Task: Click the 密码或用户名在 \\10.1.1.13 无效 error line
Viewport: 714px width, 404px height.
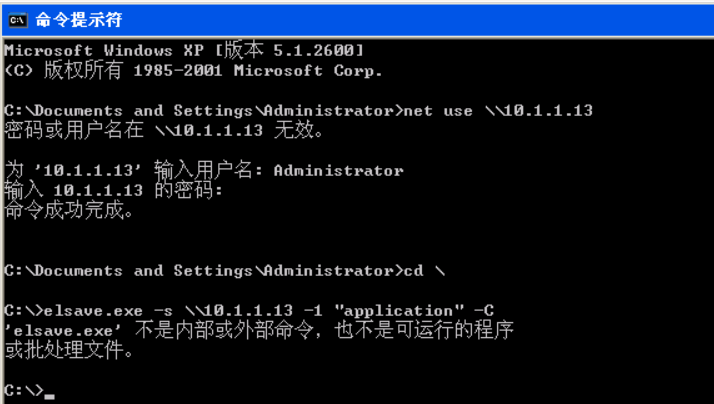Action: pos(164,130)
